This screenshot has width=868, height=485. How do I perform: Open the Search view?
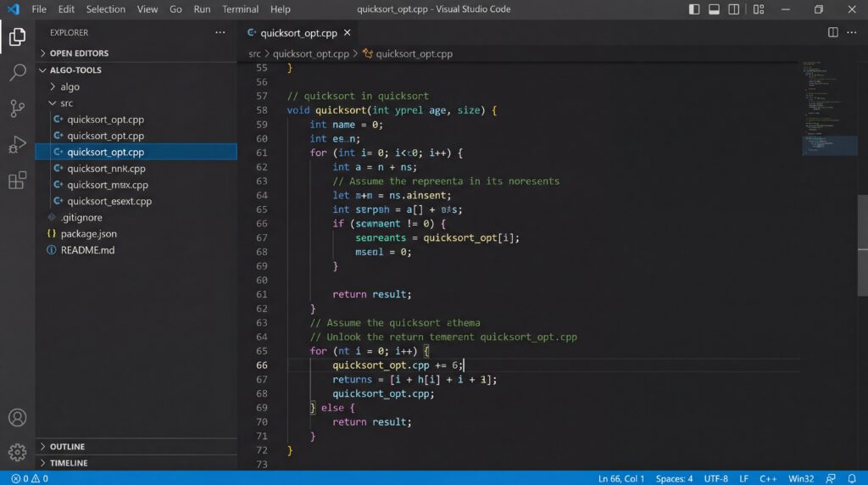pyautogui.click(x=17, y=72)
